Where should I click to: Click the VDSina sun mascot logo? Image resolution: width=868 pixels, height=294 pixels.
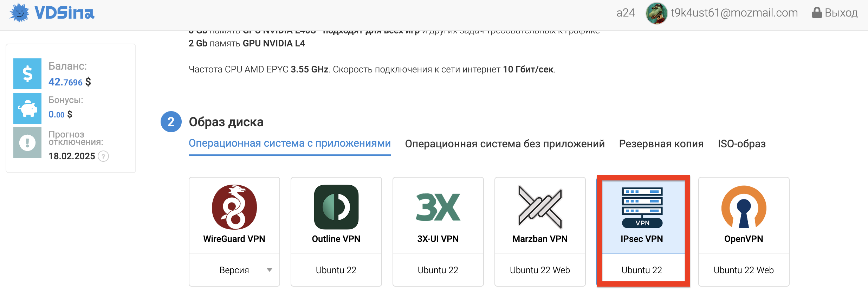(20, 13)
